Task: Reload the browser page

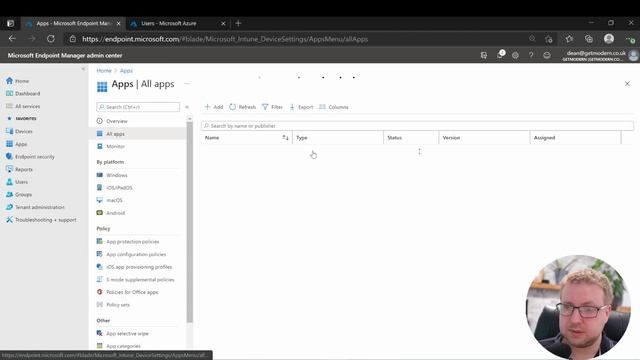Action: 51,39
